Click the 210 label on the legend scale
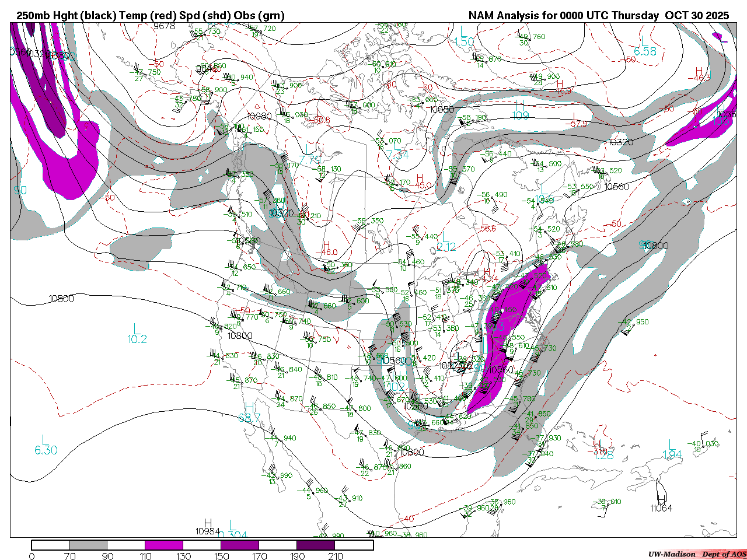This screenshot has width=747, height=560. [336, 556]
